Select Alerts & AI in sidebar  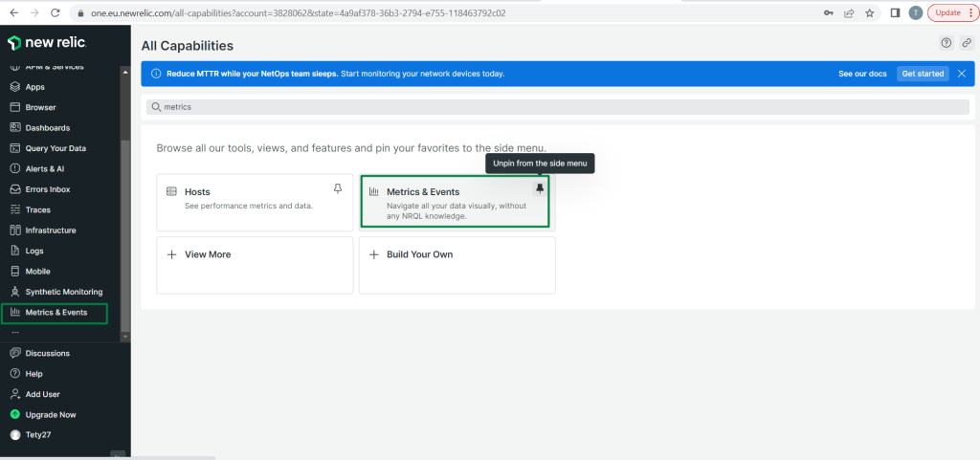pyautogui.click(x=44, y=168)
